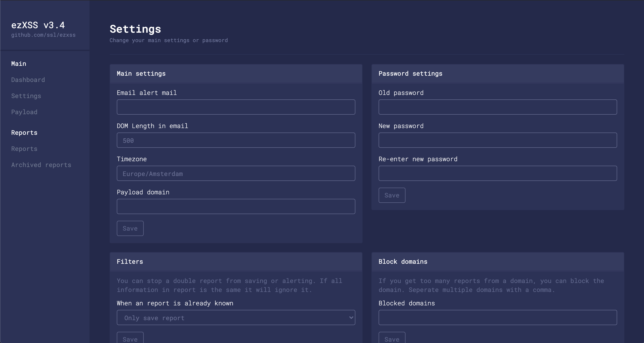Open the github.com/ssl/ezxss link

(x=43, y=35)
